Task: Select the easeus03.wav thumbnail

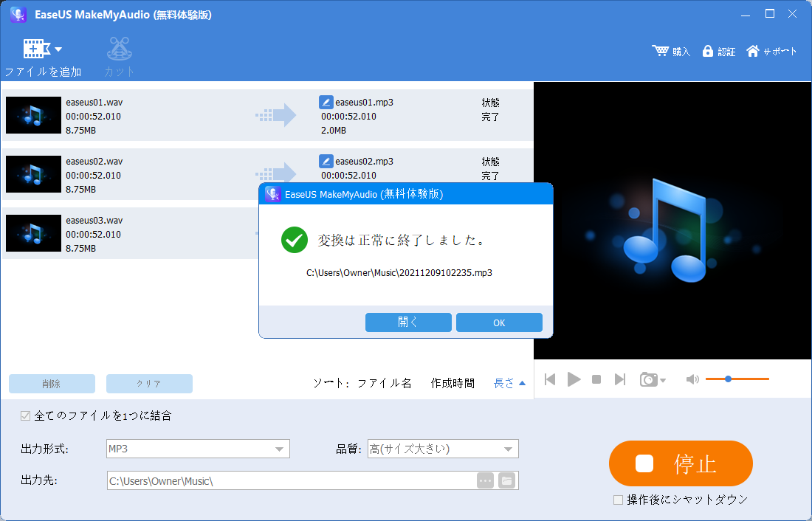Action: point(34,233)
